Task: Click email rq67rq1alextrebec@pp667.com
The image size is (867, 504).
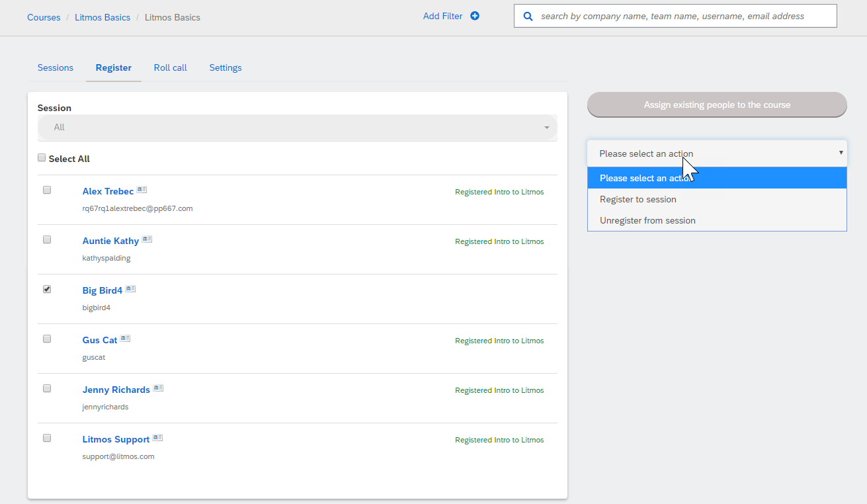Action: point(138,208)
